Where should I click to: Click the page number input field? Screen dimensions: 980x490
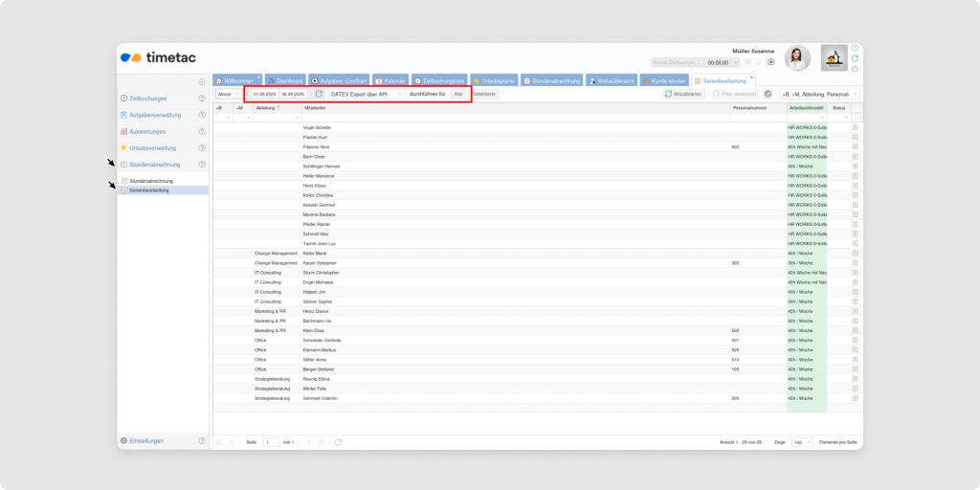pos(271,442)
